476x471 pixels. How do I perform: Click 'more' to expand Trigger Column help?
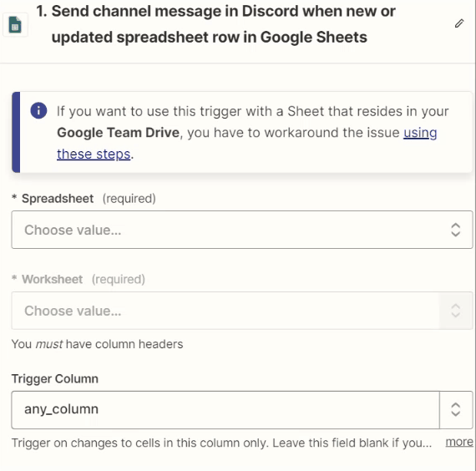459,442
